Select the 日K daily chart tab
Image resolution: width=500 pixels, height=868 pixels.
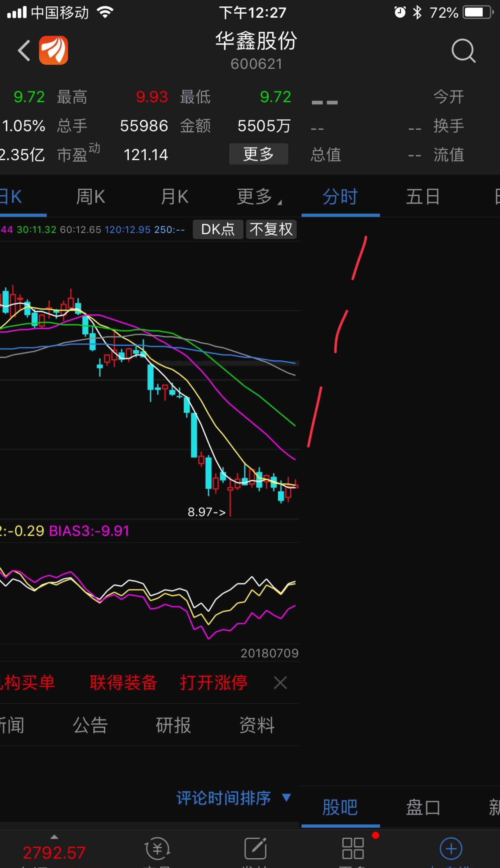pos(11,197)
